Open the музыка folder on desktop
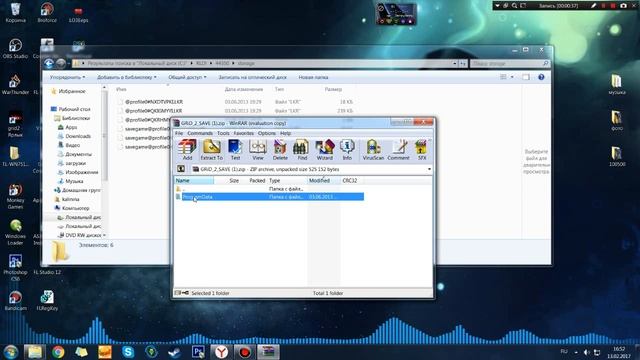The height and width of the screenshot is (360, 640). [616, 85]
